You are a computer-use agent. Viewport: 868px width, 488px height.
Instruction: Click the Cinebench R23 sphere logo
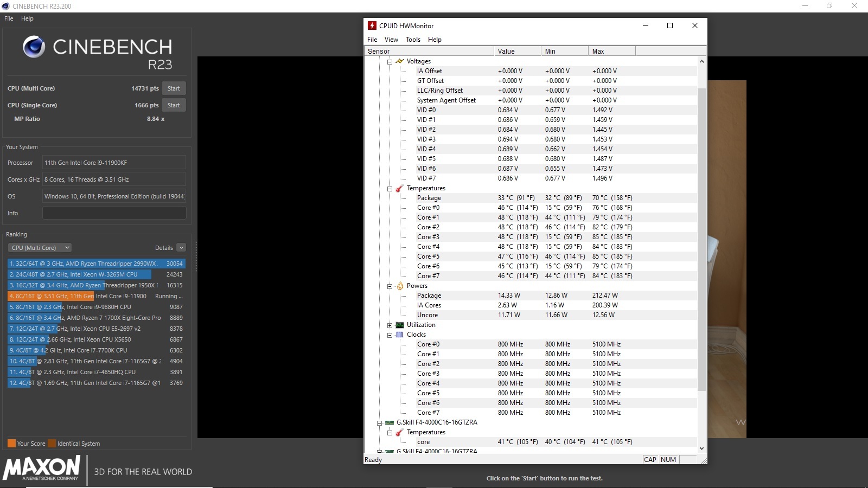34,47
